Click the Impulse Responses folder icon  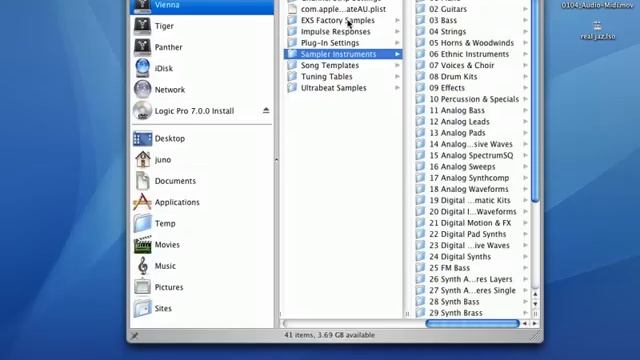292,31
